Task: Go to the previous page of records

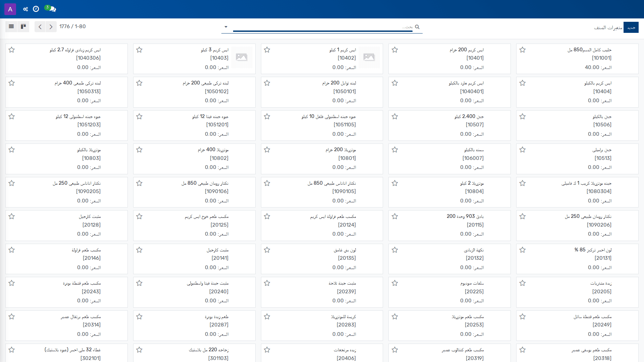Action: (x=40, y=26)
